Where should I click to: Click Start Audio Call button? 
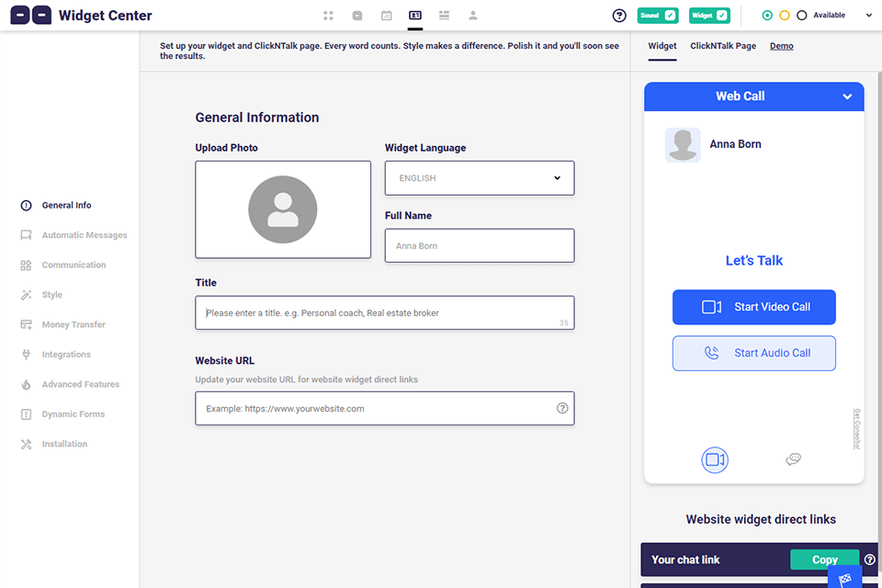click(753, 354)
